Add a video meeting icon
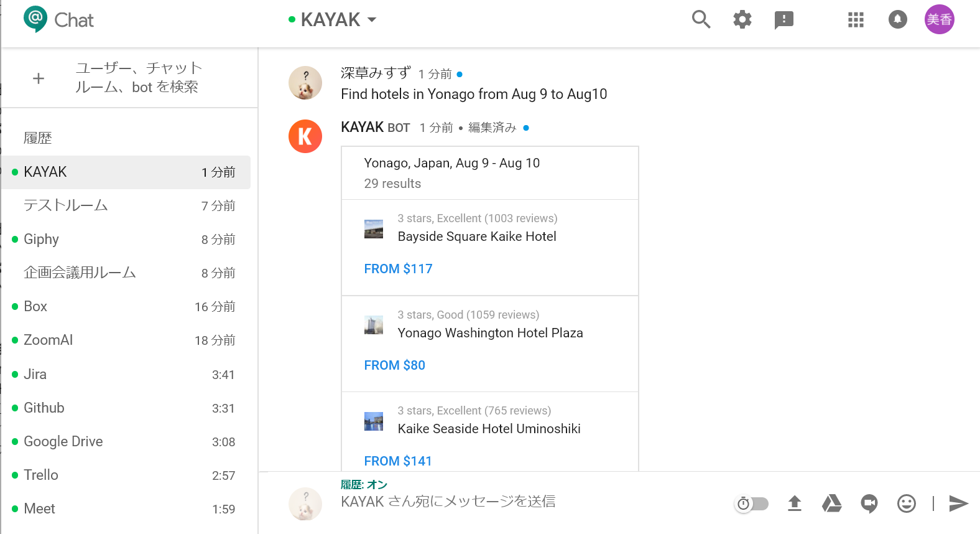The image size is (980, 534). coord(869,503)
